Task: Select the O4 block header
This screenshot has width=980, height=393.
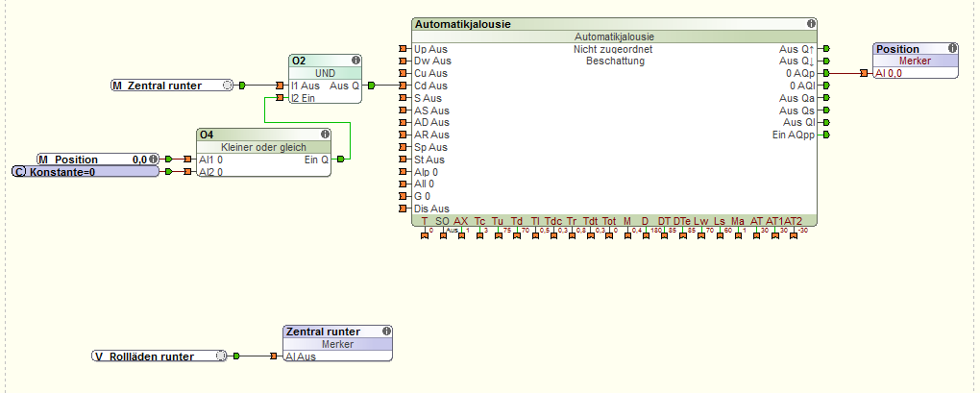Action: pyautogui.click(x=264, y=135)
